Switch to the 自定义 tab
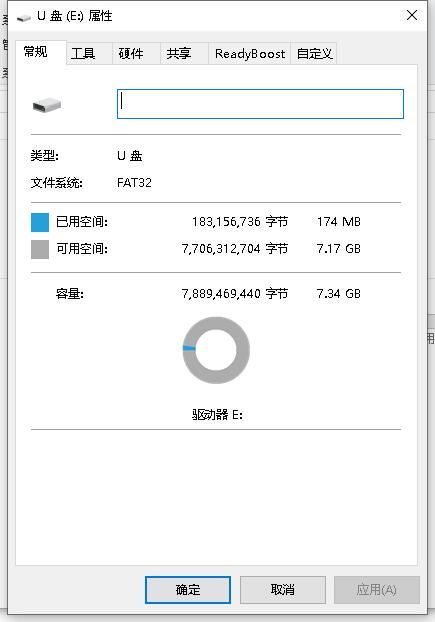This screenshot has width=435, height=622. 314,54
